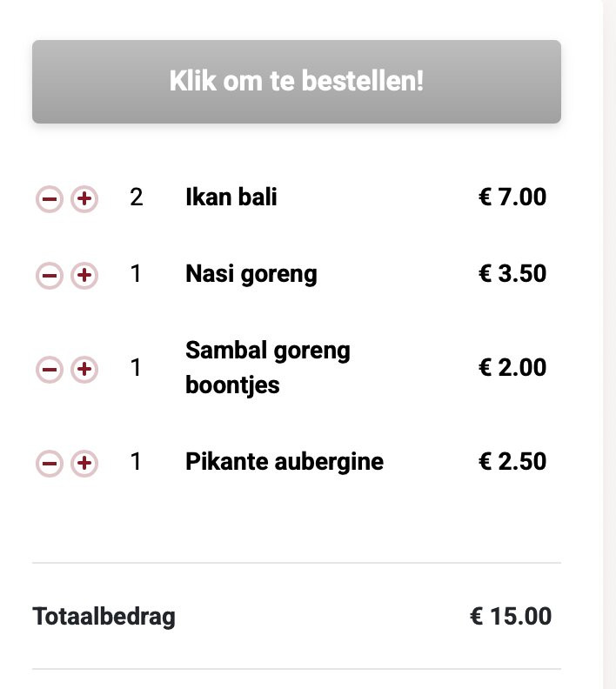Click the Totaalbedrag label
The image size is (616, 689).
click(104, 617)
